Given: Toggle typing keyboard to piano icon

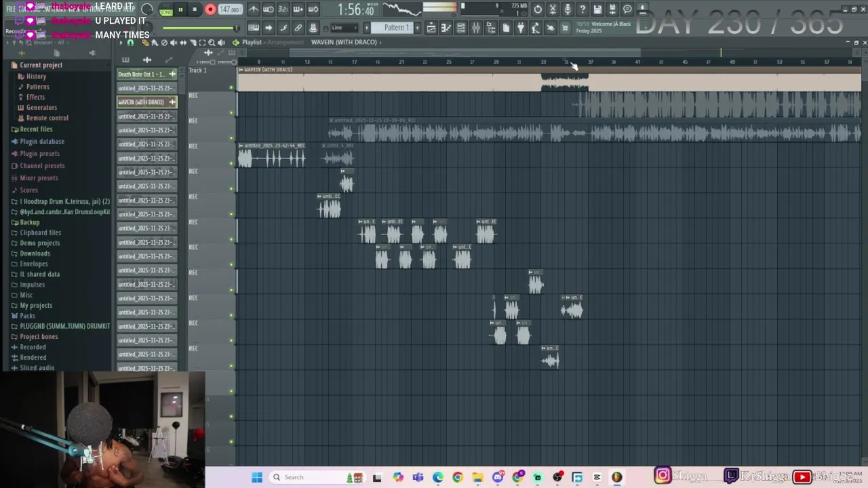Looking at the screenshot, I should click(x=253, y=28).
